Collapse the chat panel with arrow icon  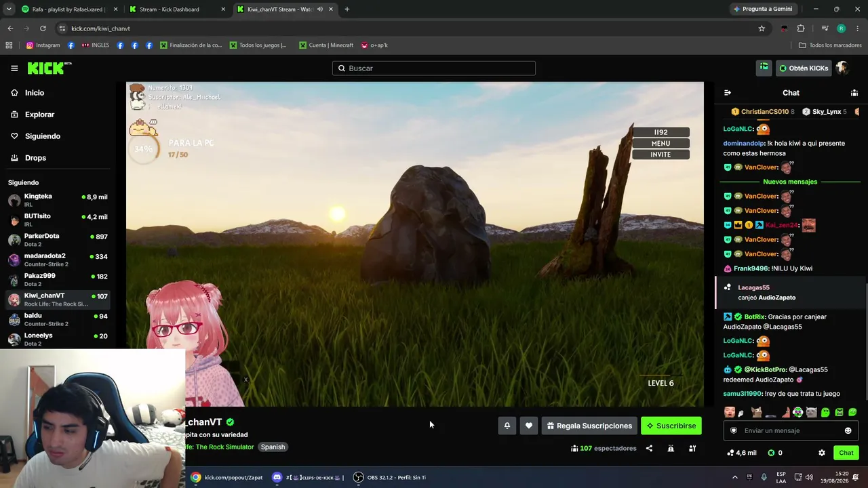point(728,93)
